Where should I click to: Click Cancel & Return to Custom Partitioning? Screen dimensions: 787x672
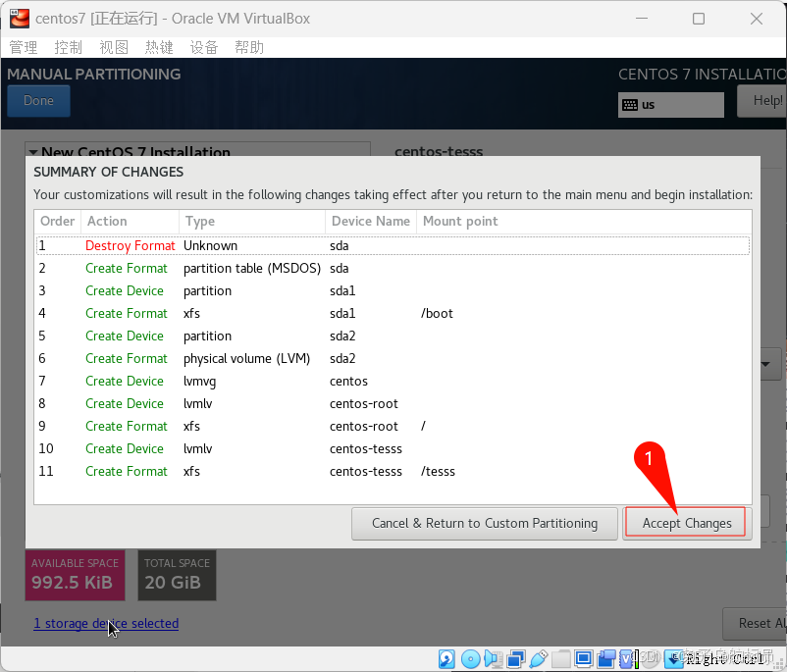[x=485, y=523]
